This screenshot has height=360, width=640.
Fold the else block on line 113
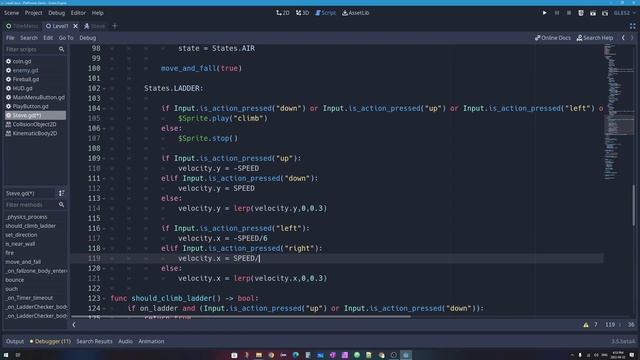(104, 199)
